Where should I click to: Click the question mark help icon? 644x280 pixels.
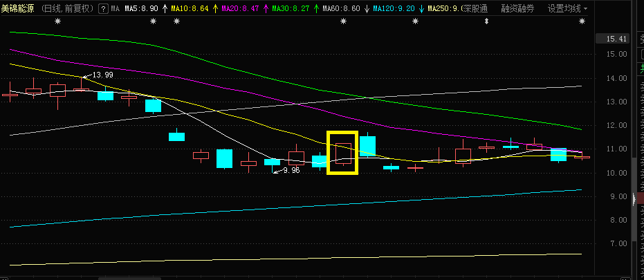(103, 9)
